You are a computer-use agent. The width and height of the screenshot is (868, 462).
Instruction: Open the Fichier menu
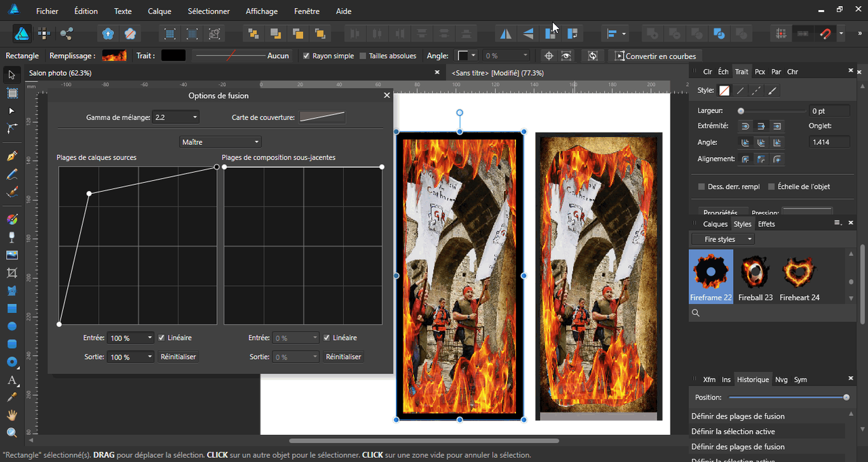[47, 12]
